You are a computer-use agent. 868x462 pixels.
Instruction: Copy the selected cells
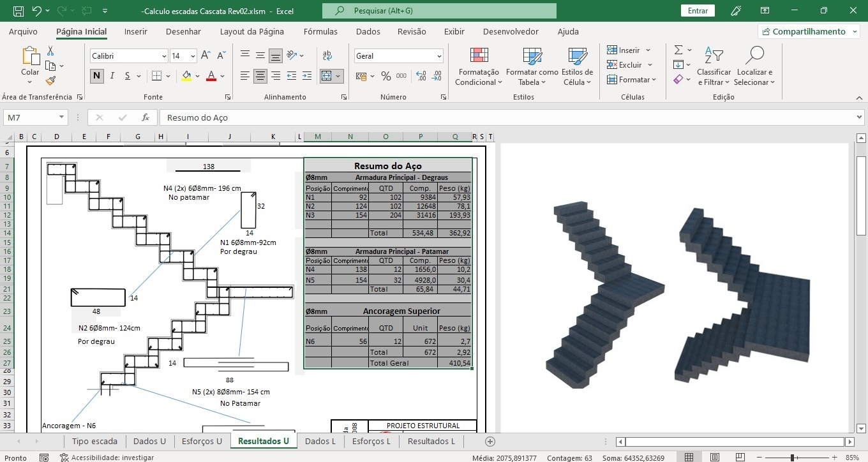click(x=50, y=66)
